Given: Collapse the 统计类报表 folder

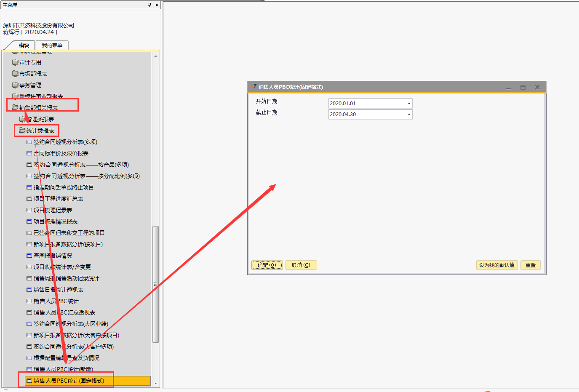Looking at the screenshot, I should (22, 131).
